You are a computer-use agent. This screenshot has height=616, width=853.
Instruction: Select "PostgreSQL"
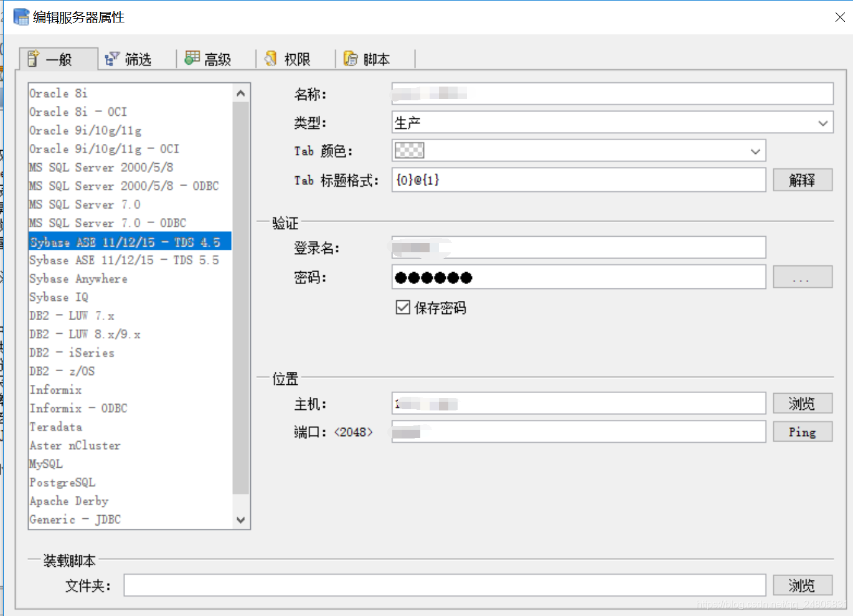130,482
